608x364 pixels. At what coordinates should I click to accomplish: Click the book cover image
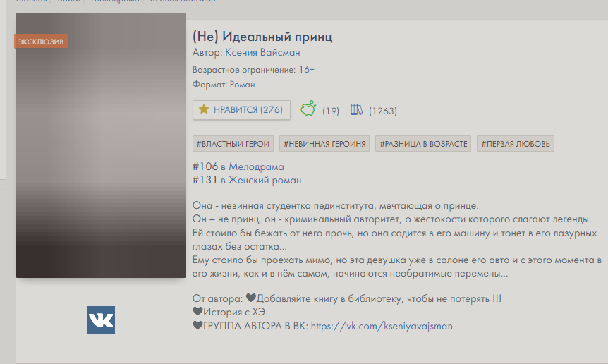pos(101,155)
